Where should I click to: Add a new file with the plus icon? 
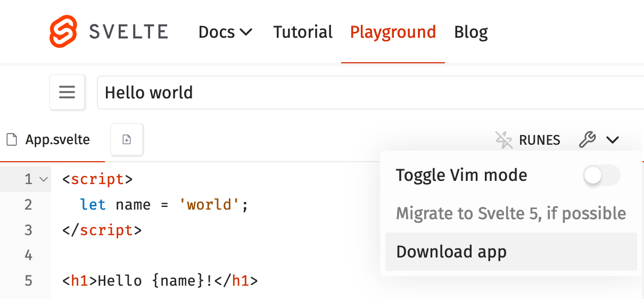click(x=127, y=140)
